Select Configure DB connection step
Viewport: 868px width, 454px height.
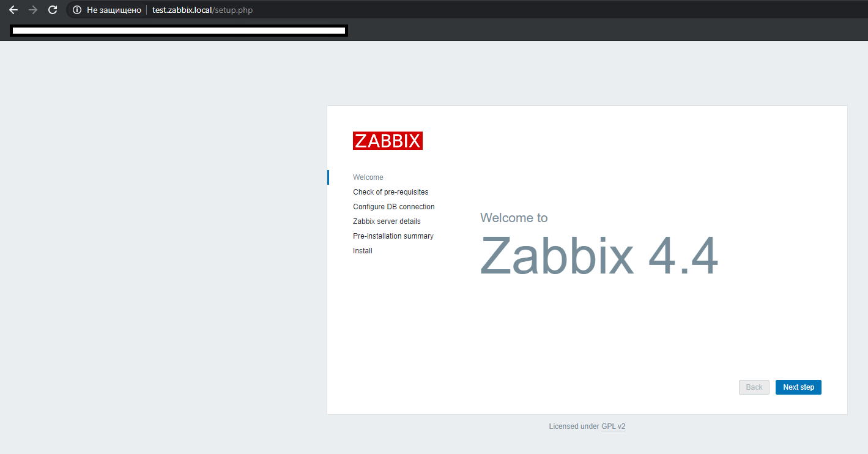(x=394, y=207)
